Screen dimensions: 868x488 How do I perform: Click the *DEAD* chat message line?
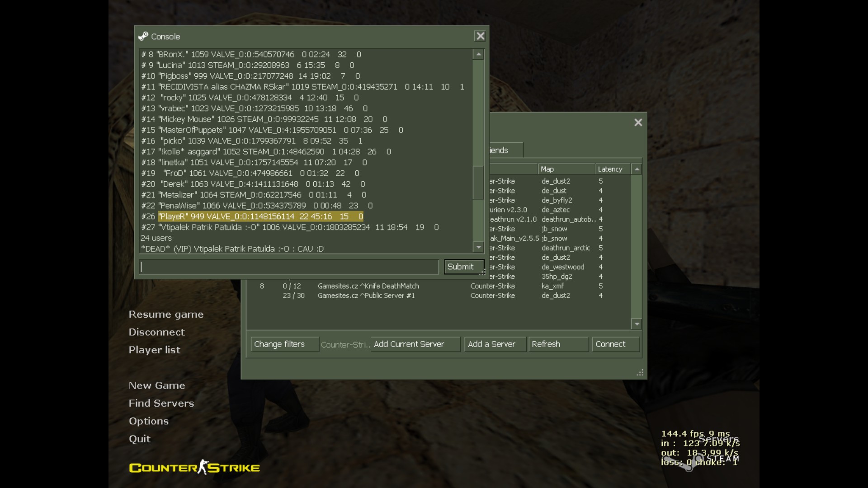pos(232,249)
